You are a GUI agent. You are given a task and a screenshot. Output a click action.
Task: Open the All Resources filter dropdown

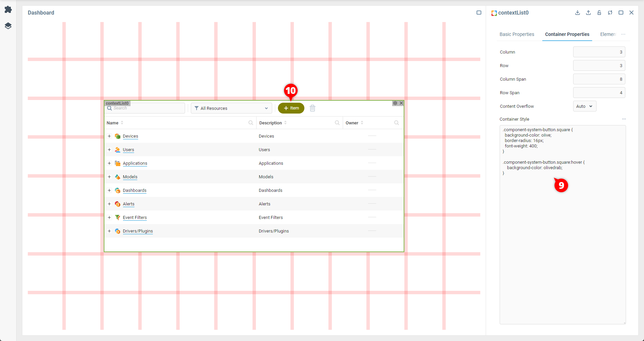point(232,108)
